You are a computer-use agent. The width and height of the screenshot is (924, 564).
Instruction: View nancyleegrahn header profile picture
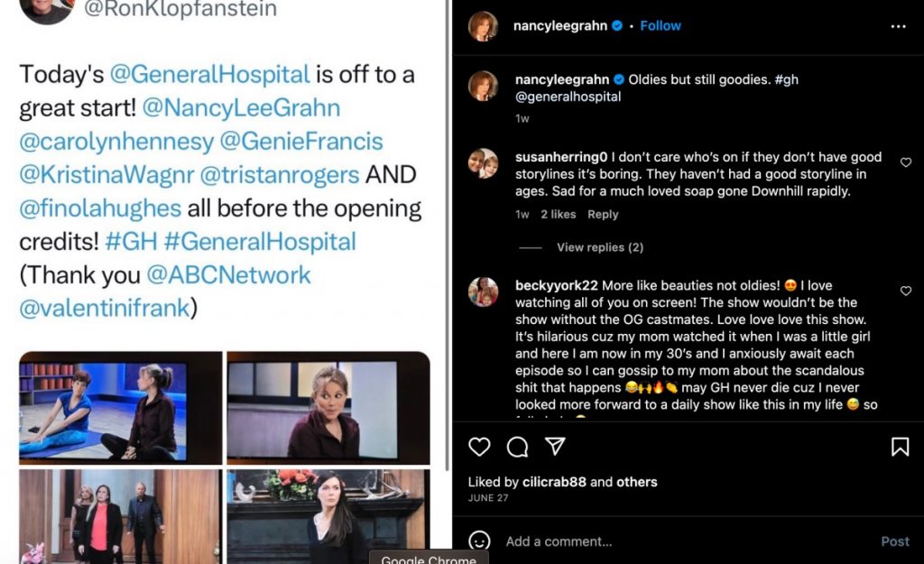coord(484,26)
